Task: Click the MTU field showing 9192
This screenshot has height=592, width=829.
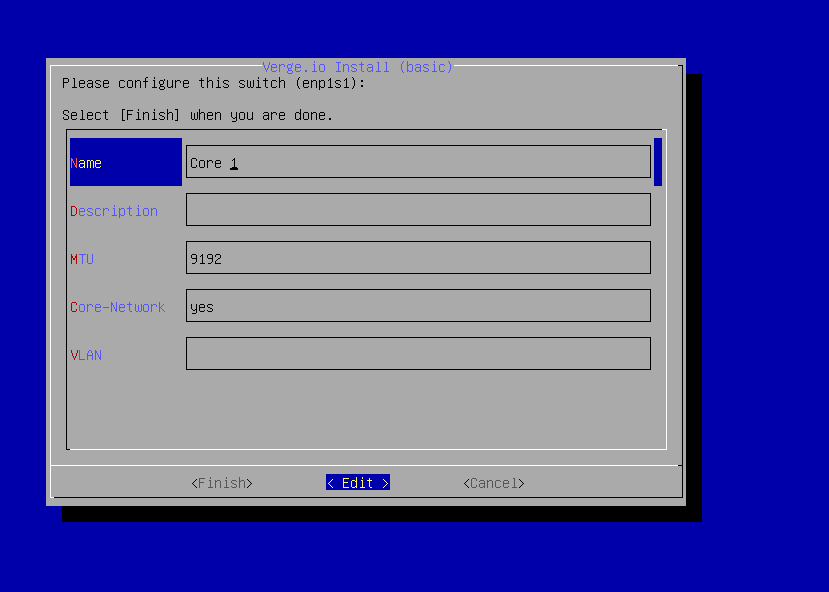Action: pyautogui.click(x=417, y=257)
